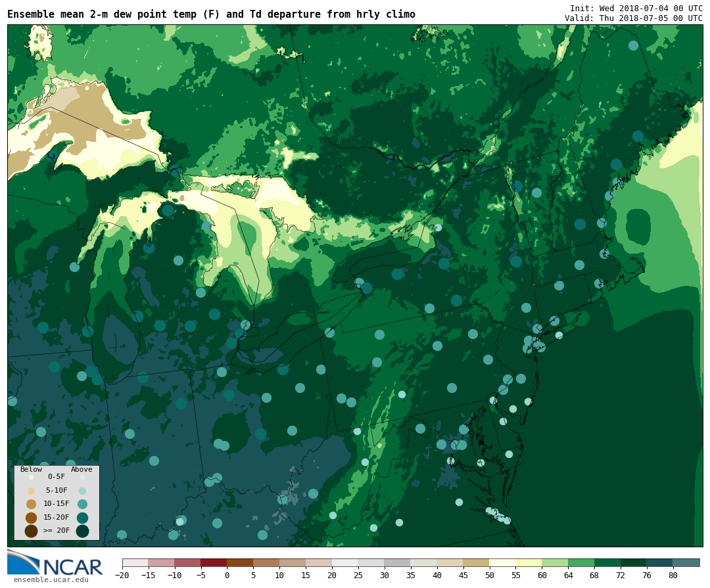Pick the gray 30 to 35 colorbar swatch
710x588 pixels.
398,562
